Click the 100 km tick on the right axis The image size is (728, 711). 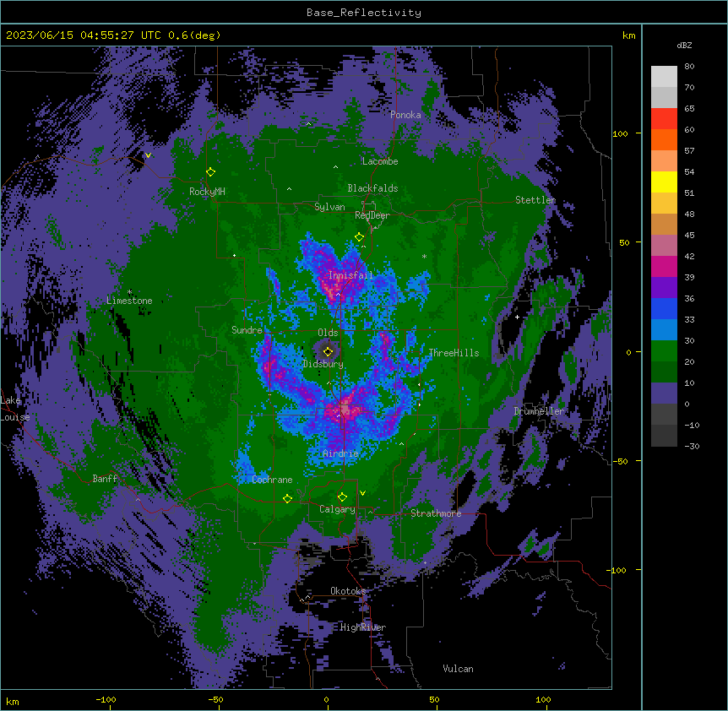tap(620, 133)
